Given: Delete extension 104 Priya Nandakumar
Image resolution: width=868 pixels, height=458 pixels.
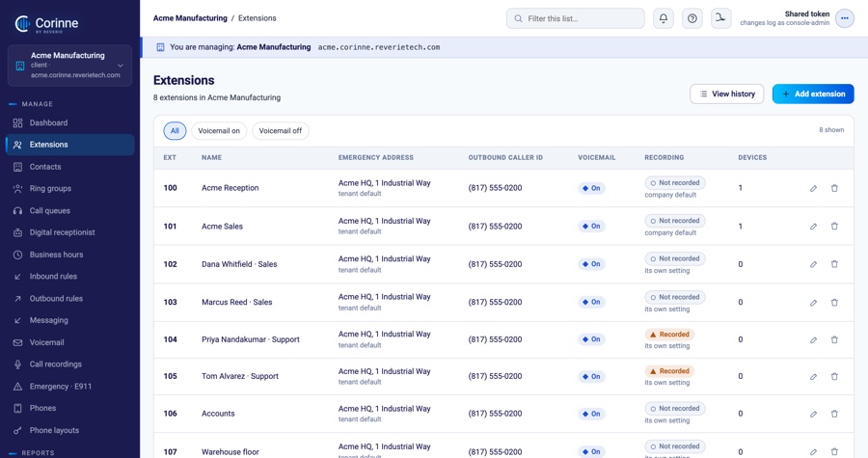Looking at the screenshot, I should click(834, 339).
